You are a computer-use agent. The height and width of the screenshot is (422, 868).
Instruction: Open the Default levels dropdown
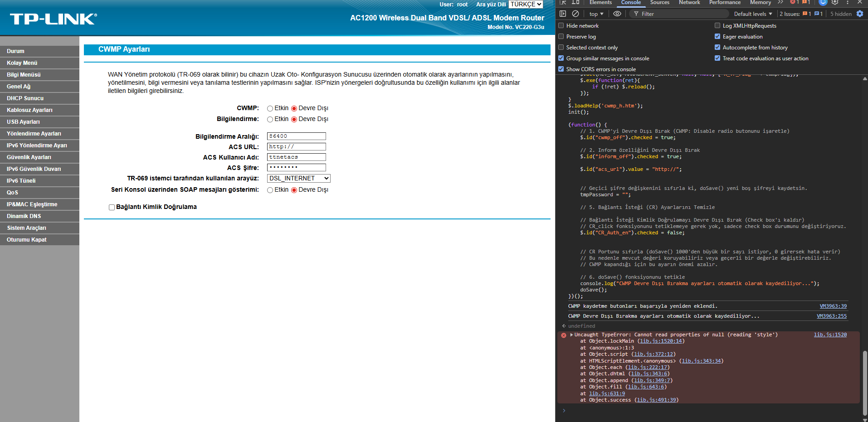pyautogui.click(x=753, y=14)
